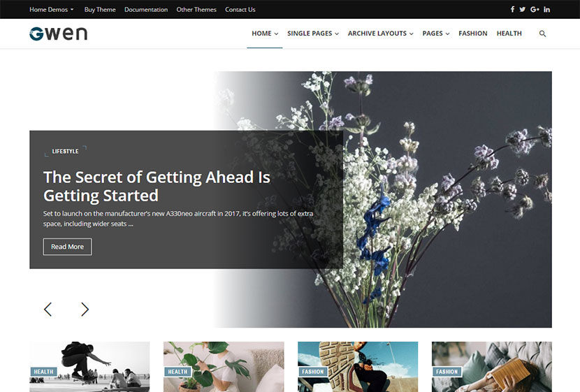Open the LinkedIn social icon
The height and width of the screenshot is (392, 580).
[x=546, y=10]
